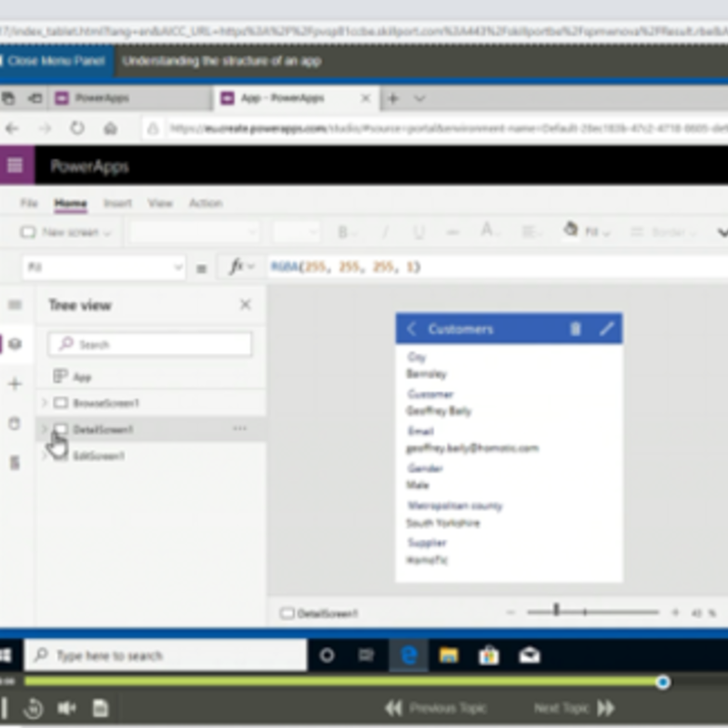Click the zoom out minus button
728x728 pixels.
coord(511,612)
